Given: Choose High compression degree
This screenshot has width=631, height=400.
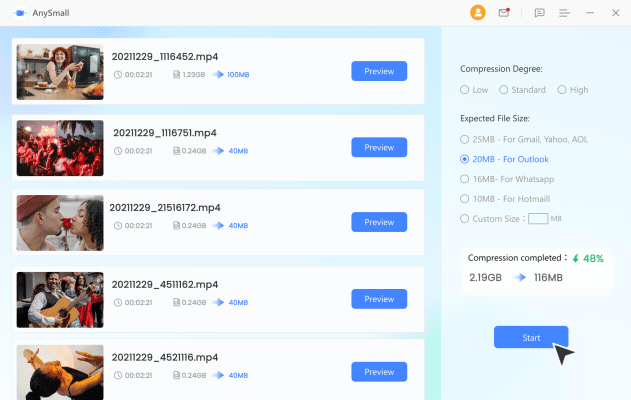Looking at the screenshot, I should [561, 90].
